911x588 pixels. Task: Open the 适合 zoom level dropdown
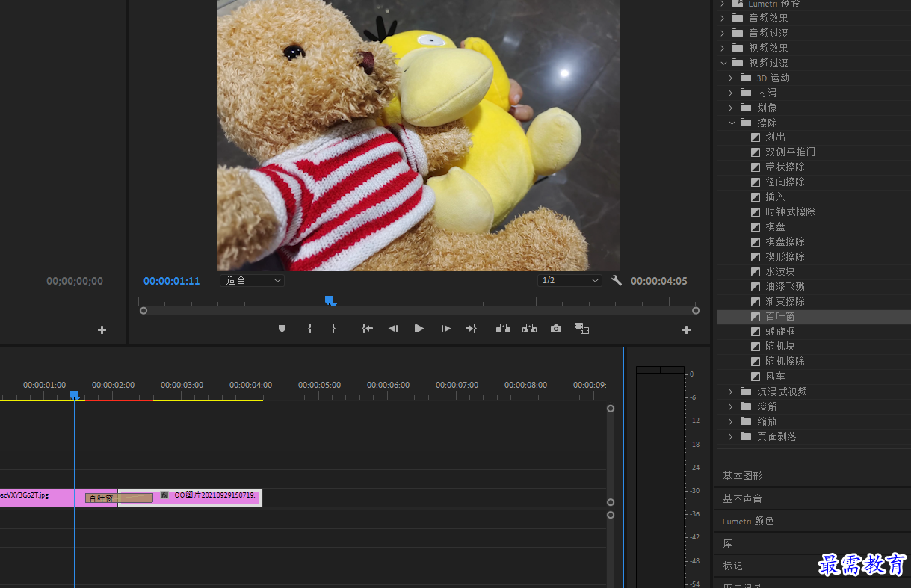[x=253, y=280]
